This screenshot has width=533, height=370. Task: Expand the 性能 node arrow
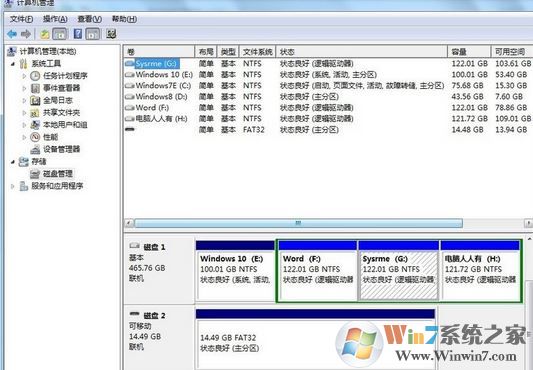click(24, 137)
